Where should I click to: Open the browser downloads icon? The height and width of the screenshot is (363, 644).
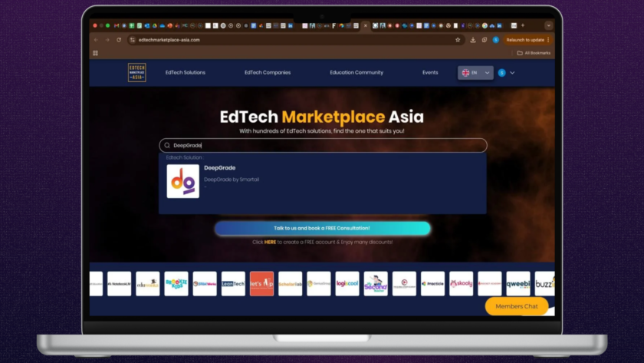[x=473, y=40]
